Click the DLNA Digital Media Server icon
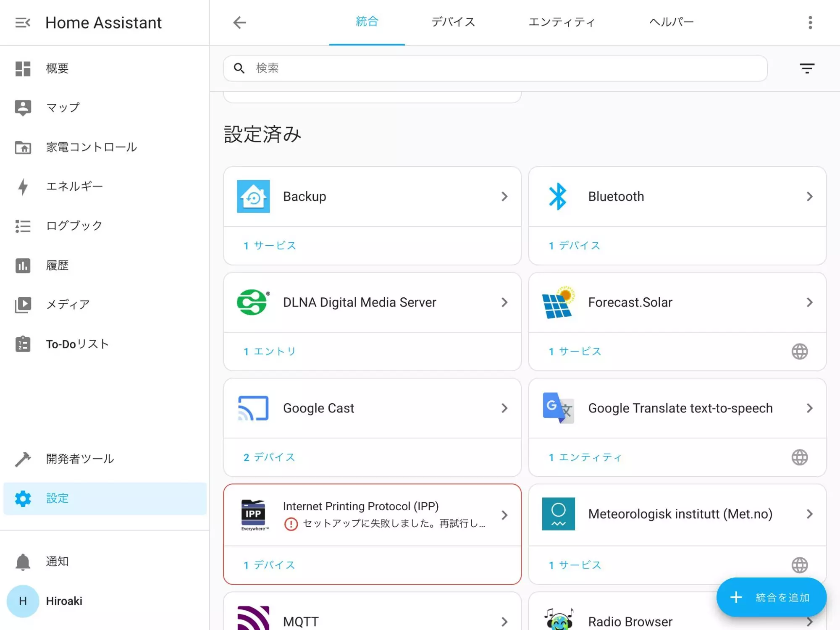The image size is (840, 630). 253,302
